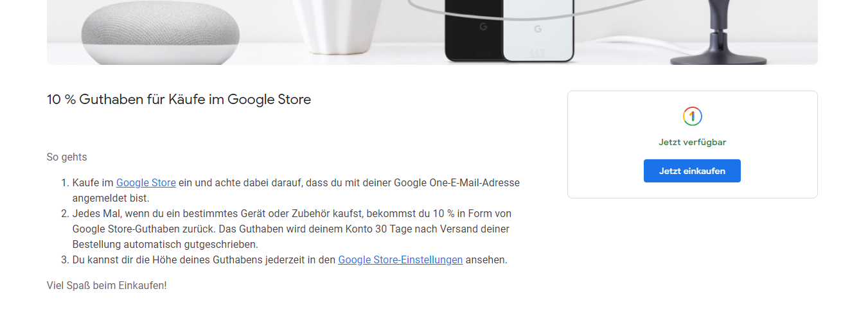Click 'Viel Spaß beim Einkaufen!' text

107,285
